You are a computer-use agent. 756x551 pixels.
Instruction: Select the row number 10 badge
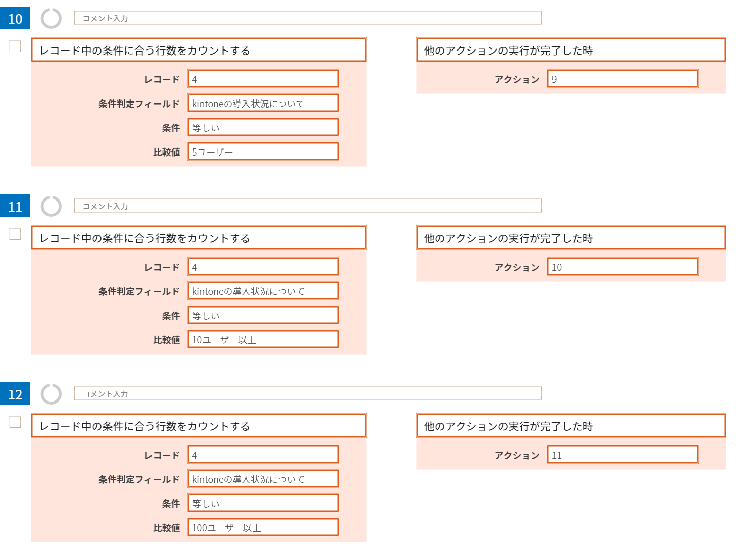15,18
